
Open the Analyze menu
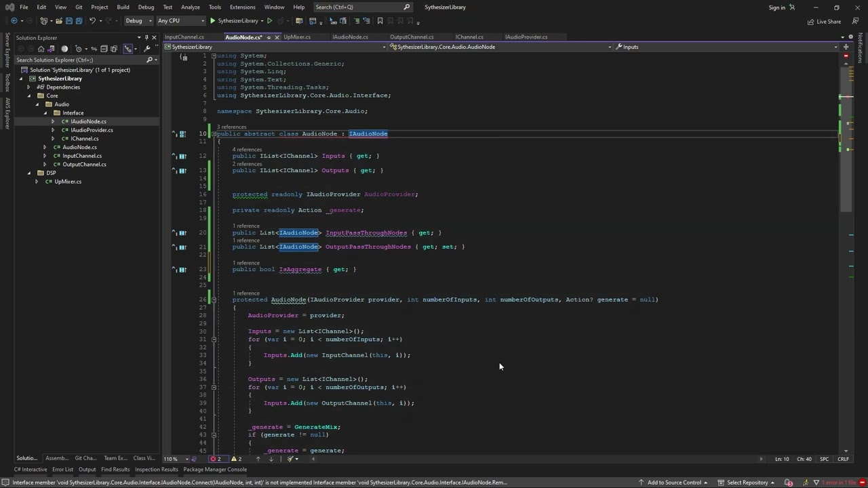191,7
